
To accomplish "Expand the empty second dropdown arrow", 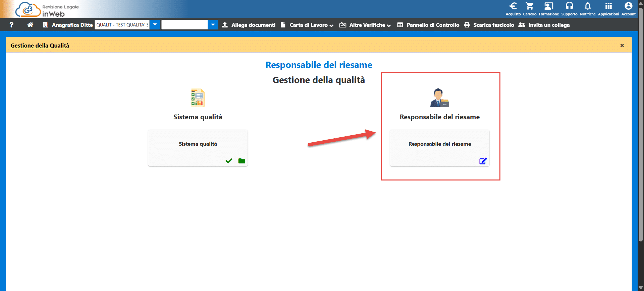I will (213, 25).
